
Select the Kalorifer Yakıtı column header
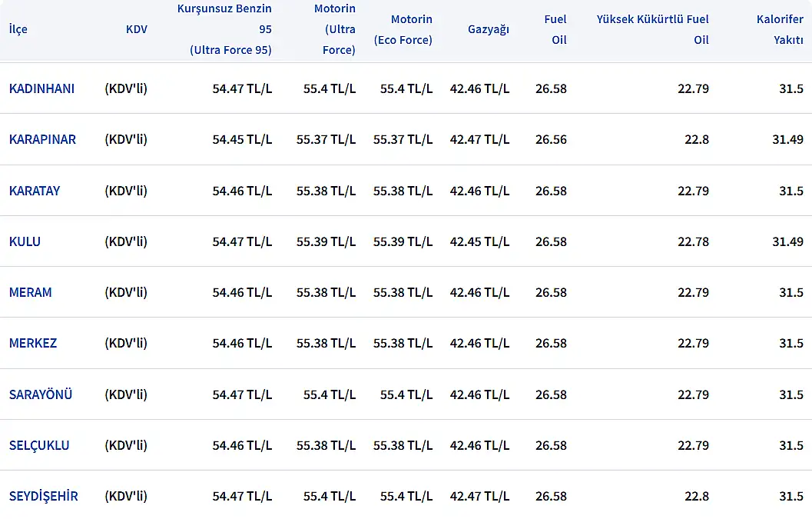pyautogui.click(x=779, y=29)
